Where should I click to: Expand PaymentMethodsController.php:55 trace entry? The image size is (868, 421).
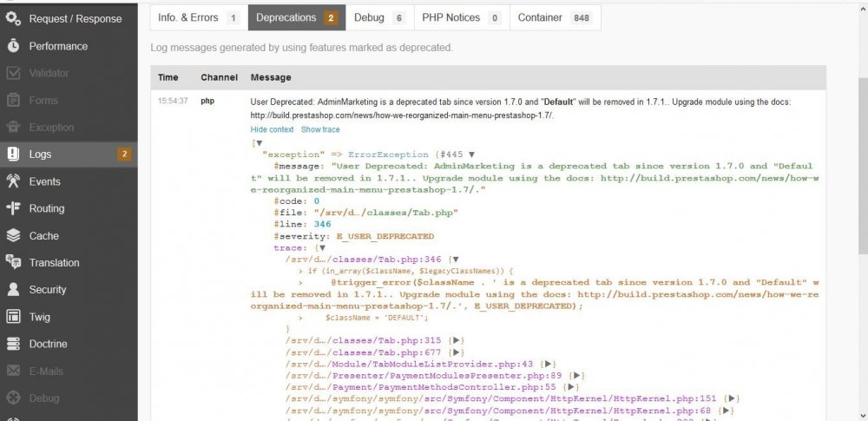[x=571, y=387]
